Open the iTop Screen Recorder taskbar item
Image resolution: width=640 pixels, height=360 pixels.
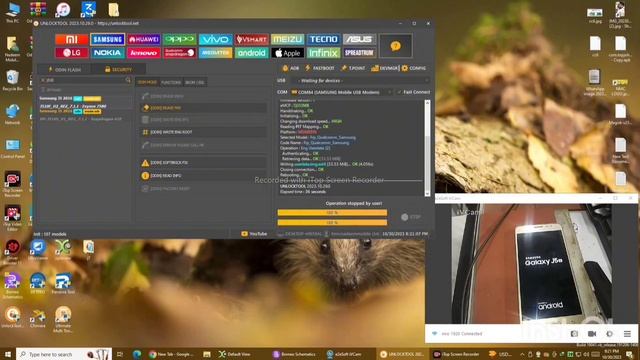tap(456, 354)
